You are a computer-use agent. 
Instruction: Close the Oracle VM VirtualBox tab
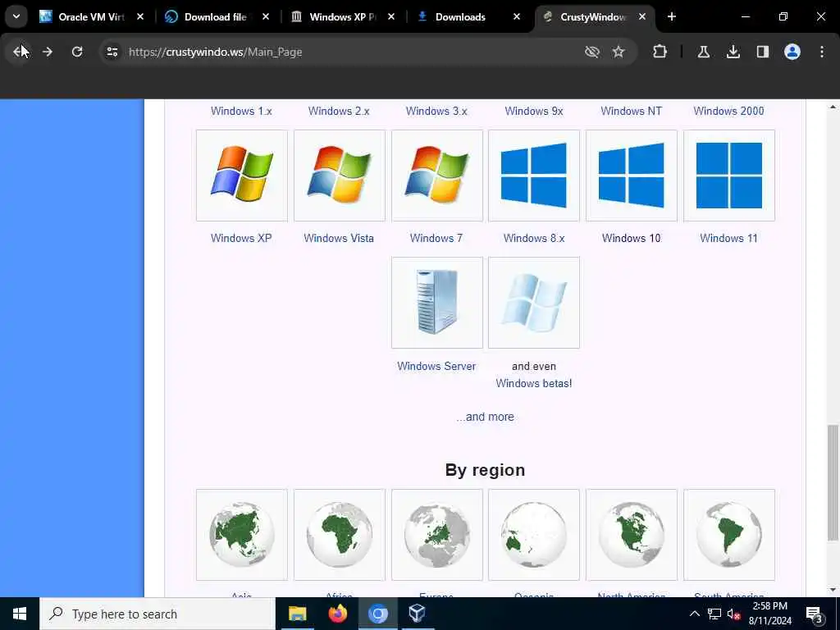coord(139,16)
